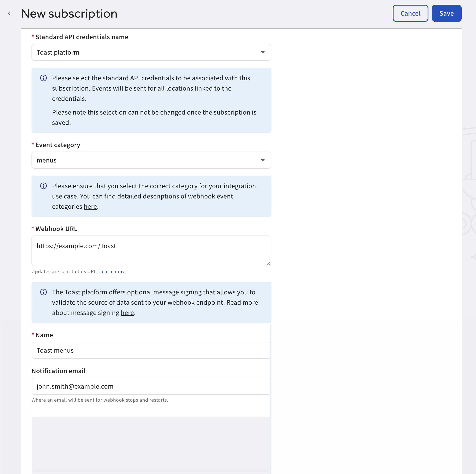
Task: Click the dropdown arrow on the menus selector
Action: [263, 160]
